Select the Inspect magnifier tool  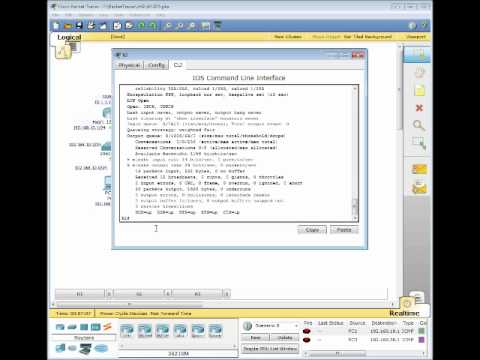419,126
